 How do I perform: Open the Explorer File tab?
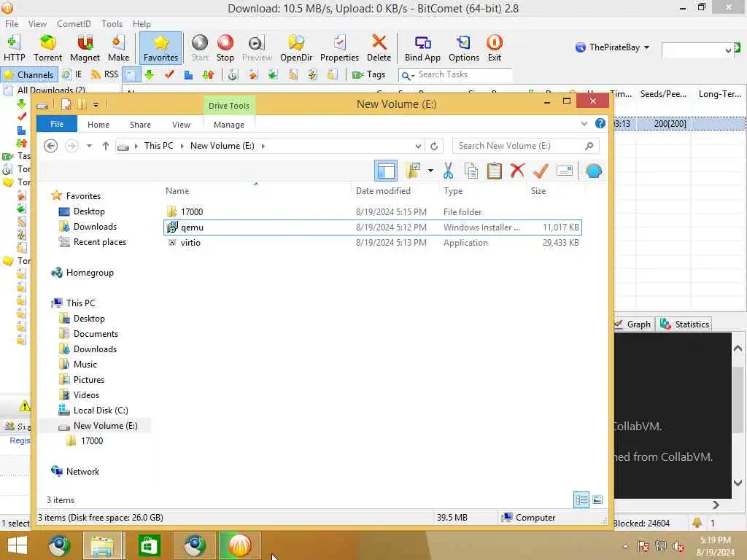click(x=57, y=124)
